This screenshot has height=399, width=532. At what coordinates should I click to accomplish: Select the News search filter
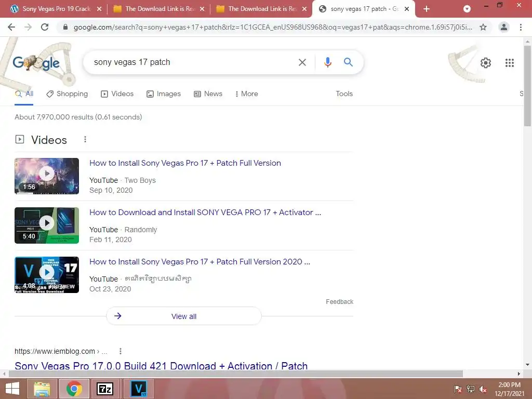point(208,94)
